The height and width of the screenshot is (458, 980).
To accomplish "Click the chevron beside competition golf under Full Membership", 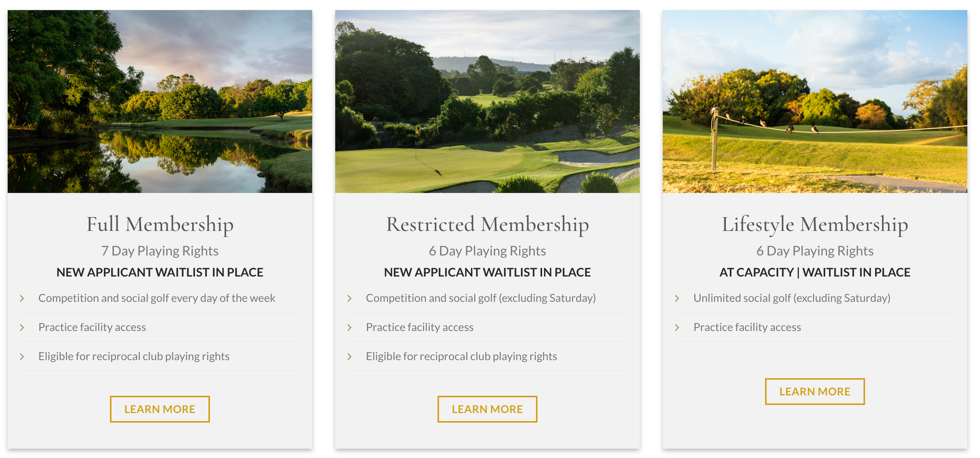I will [x=23, y=298].
